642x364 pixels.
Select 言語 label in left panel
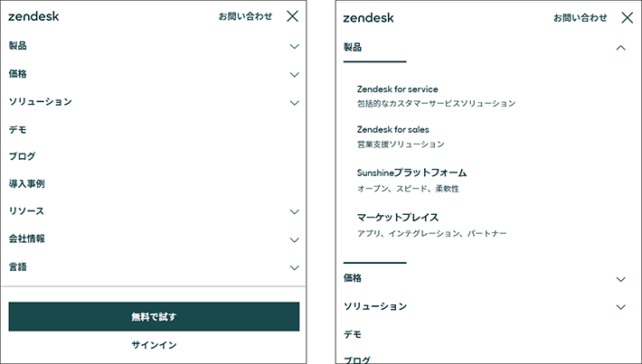click(17, 267)
